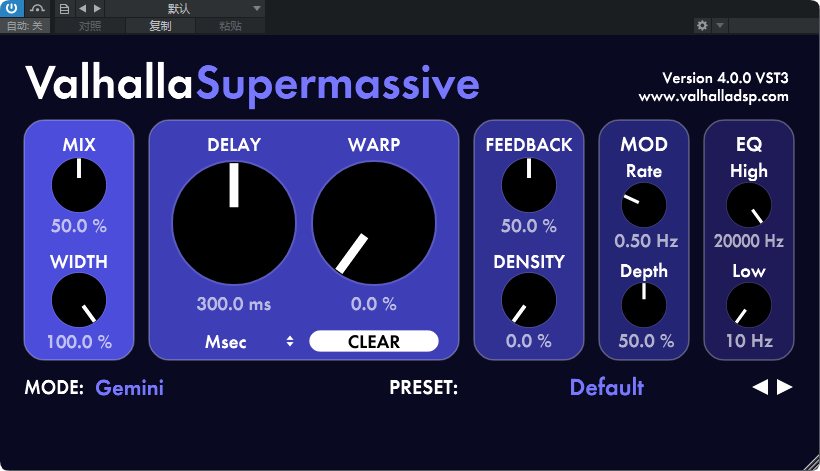
Task: Select next preset with white right triangle
Action: 784,387
